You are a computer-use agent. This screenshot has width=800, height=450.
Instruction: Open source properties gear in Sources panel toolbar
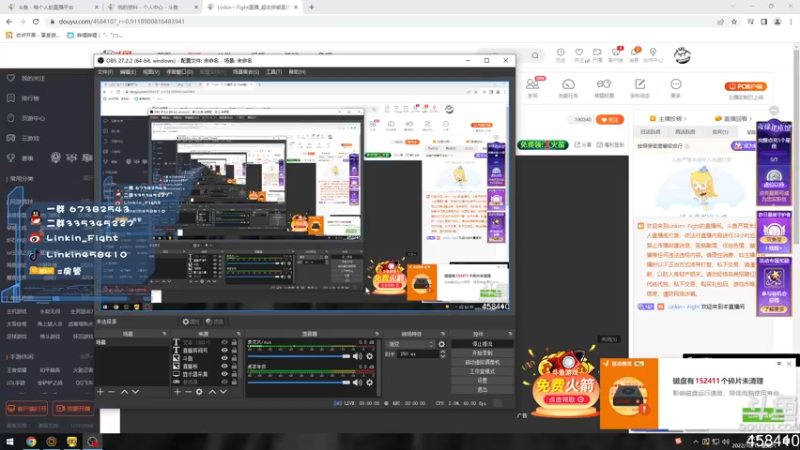click(x=199, y=392)
